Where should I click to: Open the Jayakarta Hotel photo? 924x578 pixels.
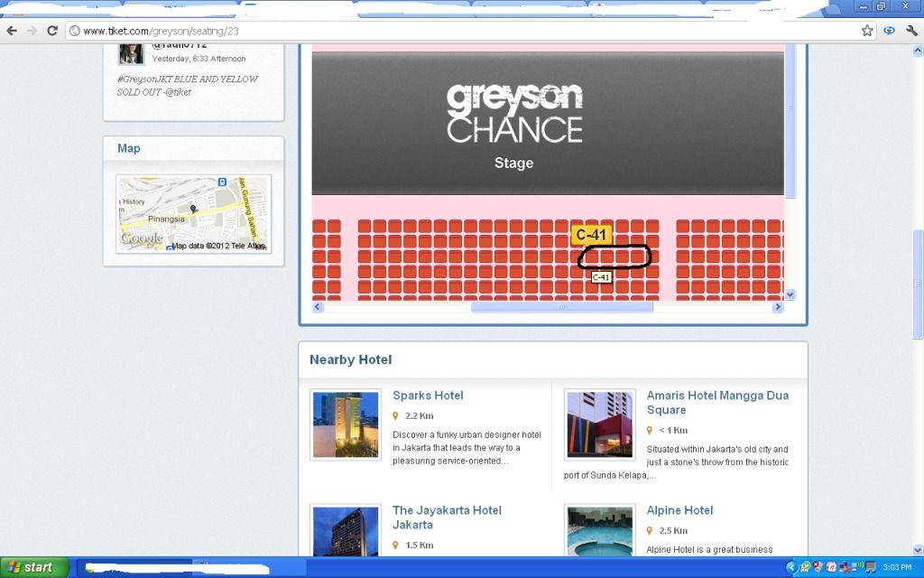[x=346, y=531]
